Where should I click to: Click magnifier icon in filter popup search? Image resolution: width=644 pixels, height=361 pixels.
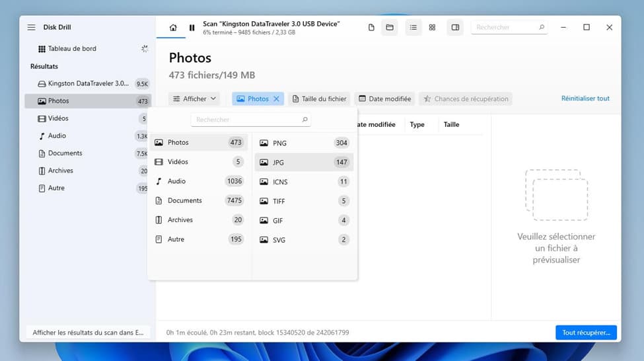304,120
